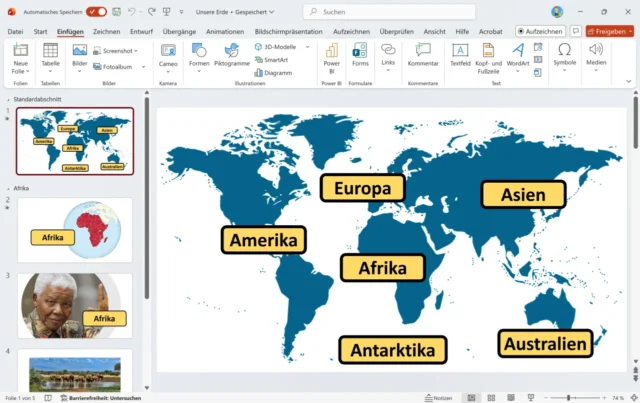This screenshot has width=640, height=403.
Task: Collapse the Afrika section
Action: click(8, 189)
